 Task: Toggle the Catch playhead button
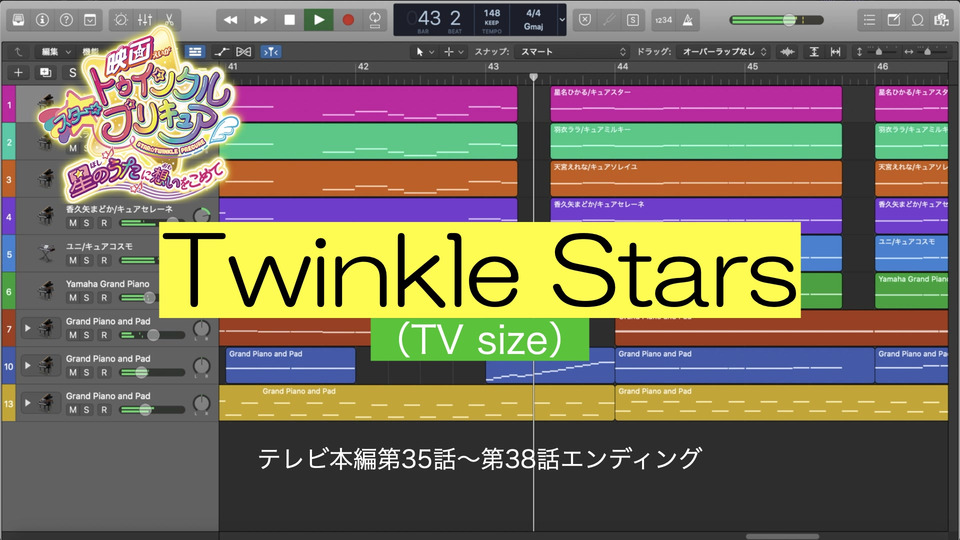(271, 52)
